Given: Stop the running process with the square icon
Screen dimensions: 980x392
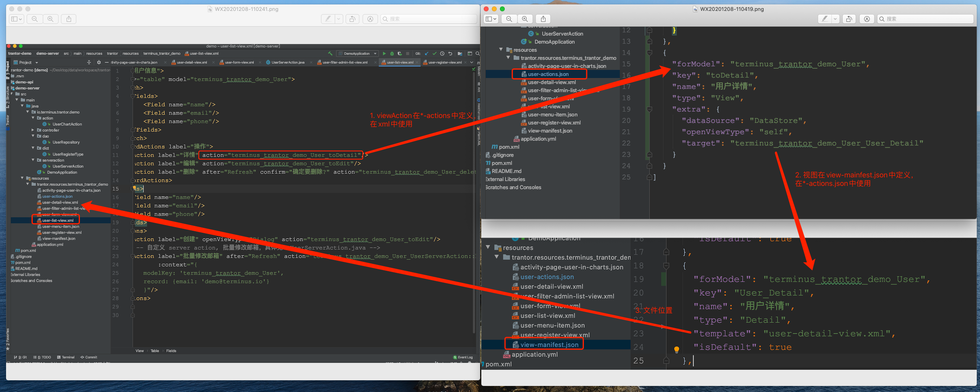Looking at the screenshot, I should click(x=407, y=53).
